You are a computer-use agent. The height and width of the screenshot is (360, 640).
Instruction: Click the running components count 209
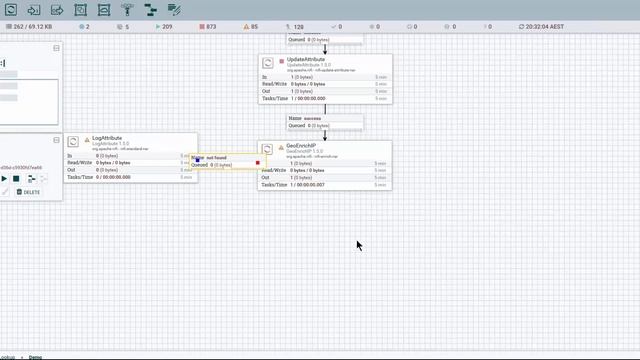[164, 27]
